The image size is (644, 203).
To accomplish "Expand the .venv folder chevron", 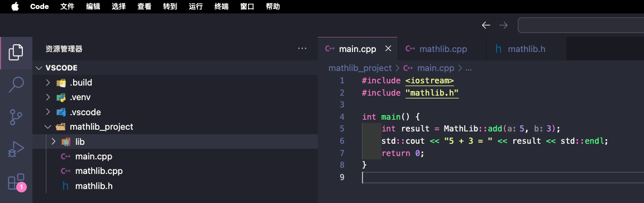I will (x=48, y=98).
